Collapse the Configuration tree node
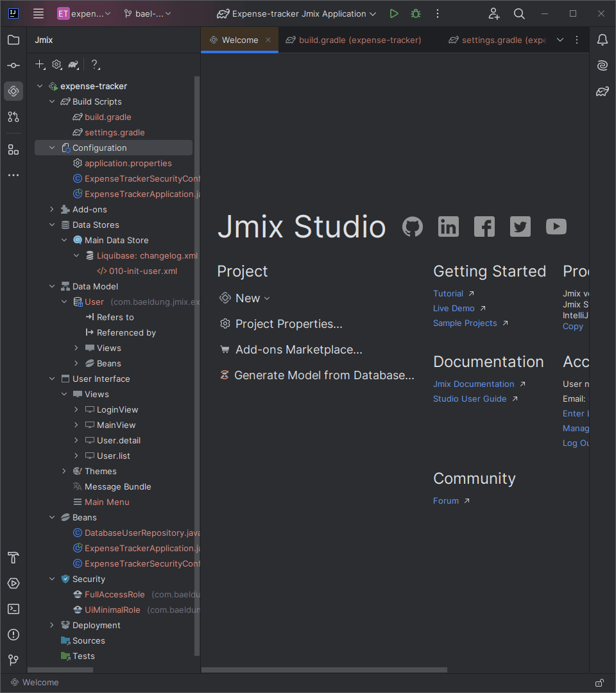The width and height of the screenshot is (616, 693). tap(52, 148)
